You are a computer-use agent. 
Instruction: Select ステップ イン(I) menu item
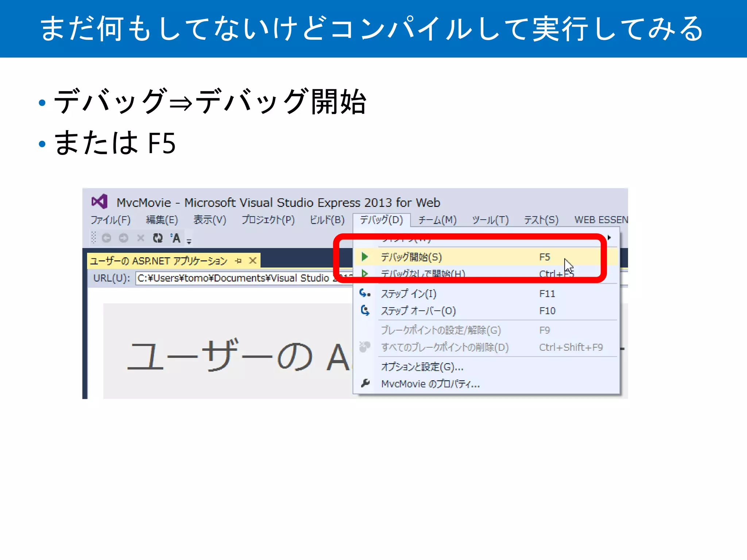point(487,293)
